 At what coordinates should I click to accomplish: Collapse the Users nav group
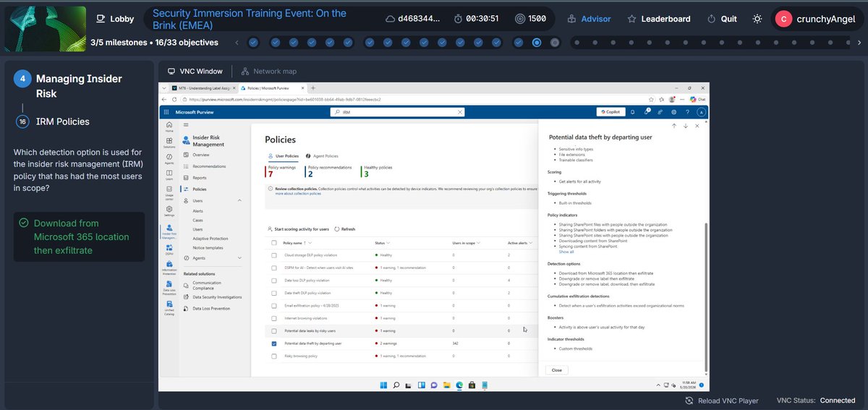[239, 200]
